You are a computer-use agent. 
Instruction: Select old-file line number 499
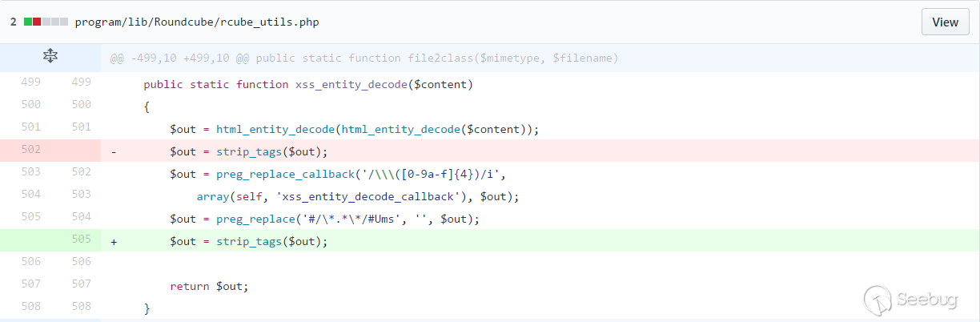[x=30, y=84]
